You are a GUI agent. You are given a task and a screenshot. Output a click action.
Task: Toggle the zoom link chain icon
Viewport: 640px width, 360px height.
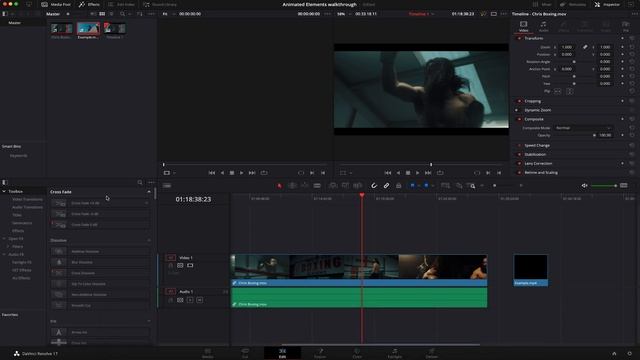coord(585,47)
